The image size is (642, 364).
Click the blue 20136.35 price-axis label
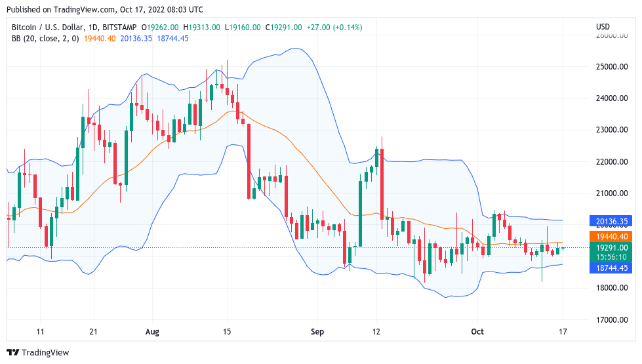[612, 222]
